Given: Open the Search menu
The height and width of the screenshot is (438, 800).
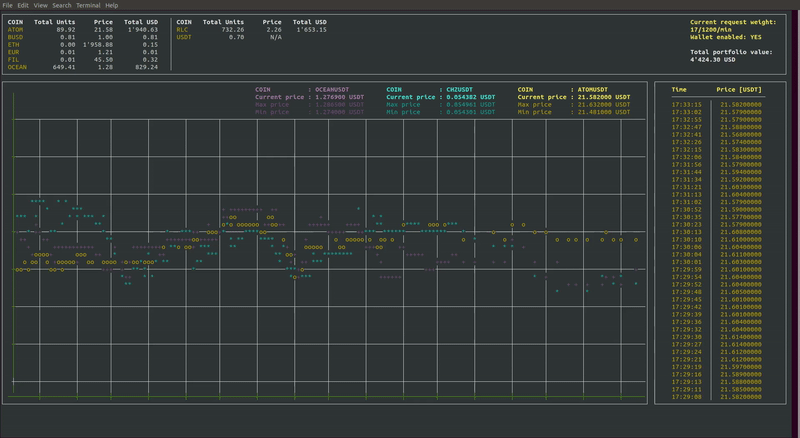Looking at the screenshot, I should click(62, 5).
